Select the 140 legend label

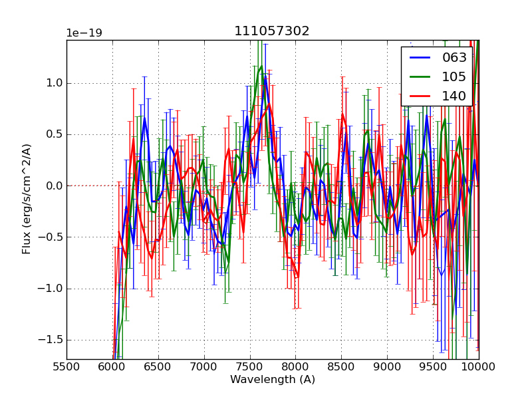(454, 96)
